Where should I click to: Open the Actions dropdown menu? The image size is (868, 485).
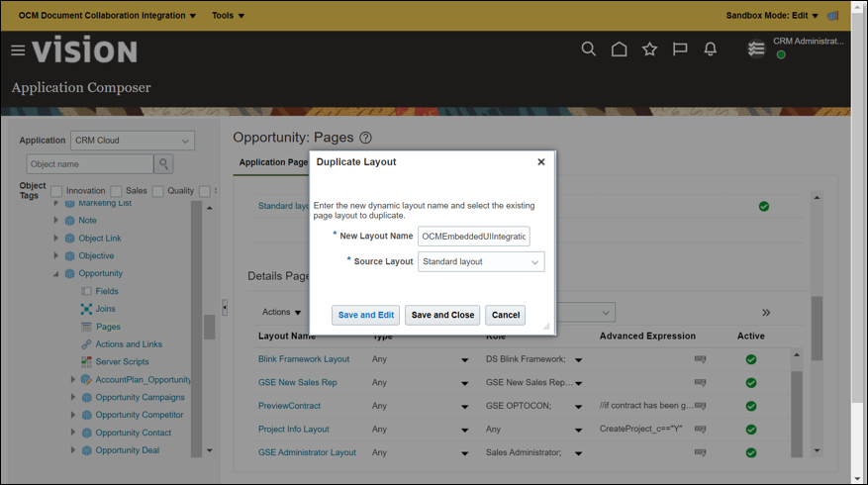(x=282, y=312)
